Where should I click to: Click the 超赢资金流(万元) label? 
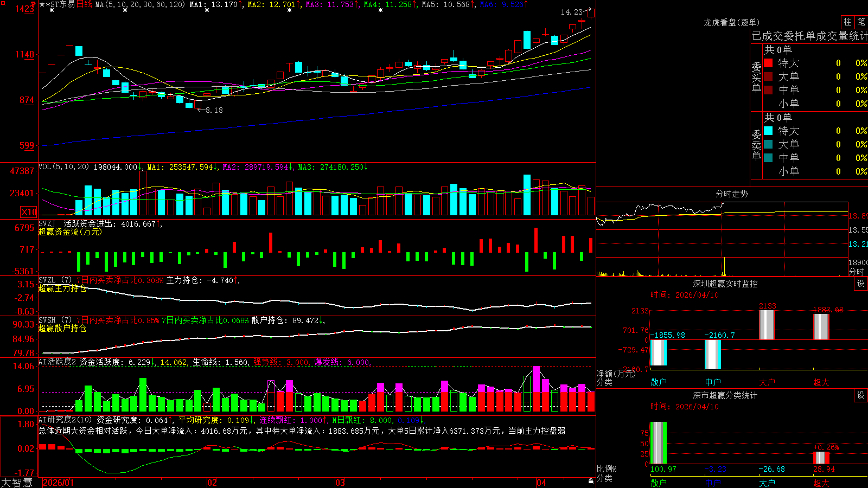[x=70, y=232]
